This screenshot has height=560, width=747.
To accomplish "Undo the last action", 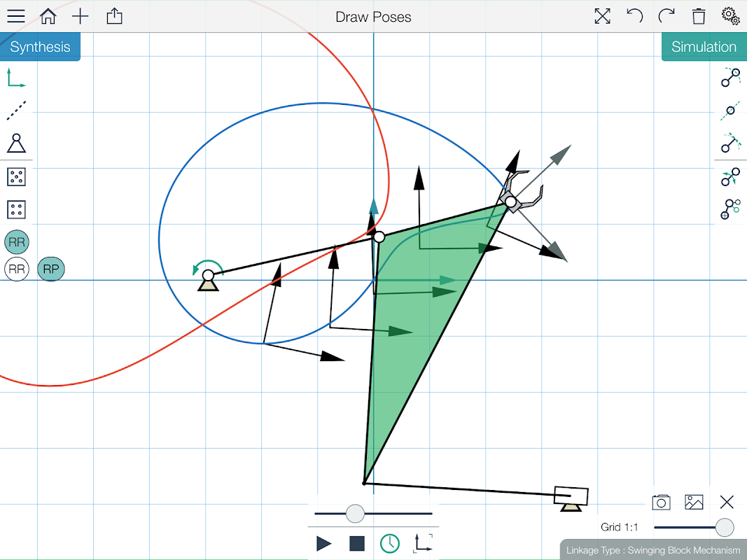I will tap(634, 16).
